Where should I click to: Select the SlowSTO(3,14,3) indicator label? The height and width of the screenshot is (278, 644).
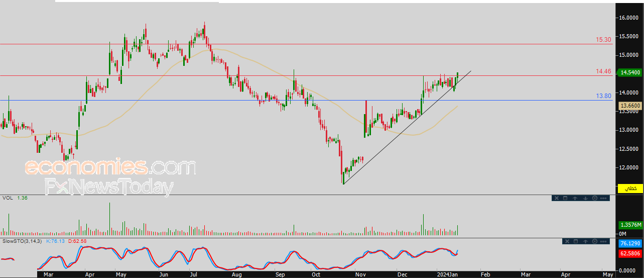pos(23,241)
